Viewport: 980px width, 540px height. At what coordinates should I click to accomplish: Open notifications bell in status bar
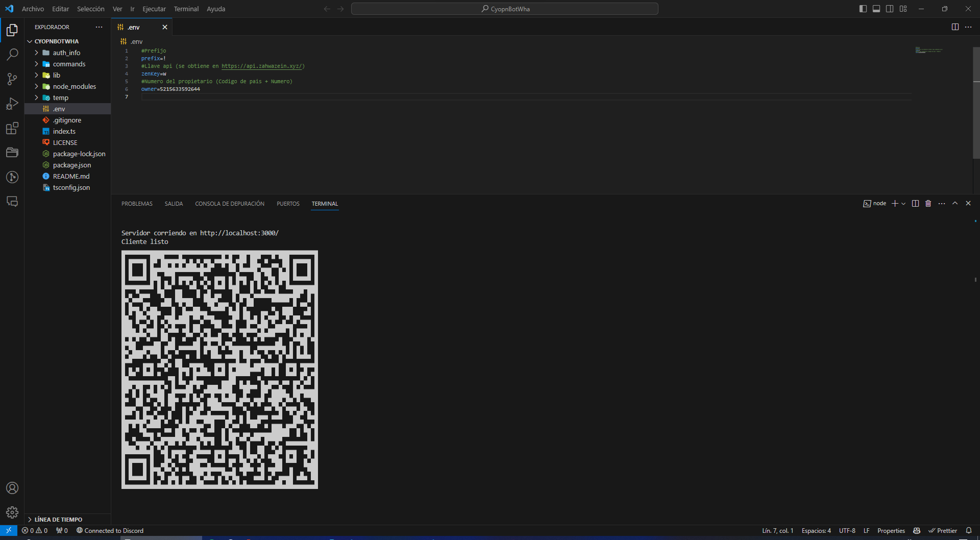point(969,531)
